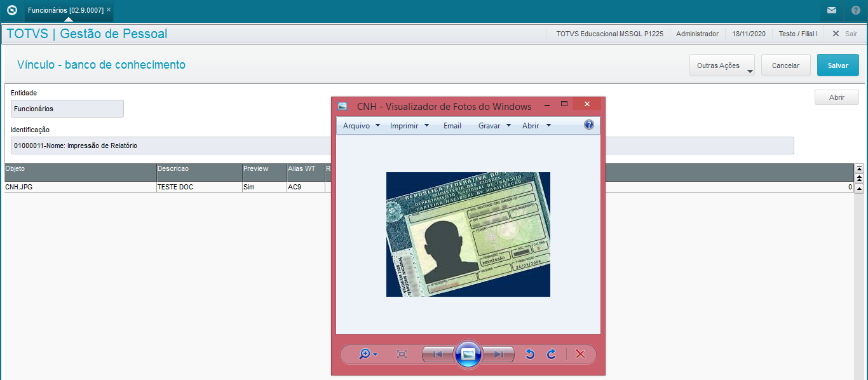
Task: Click the Salvar button
Action: click(837, 65)
